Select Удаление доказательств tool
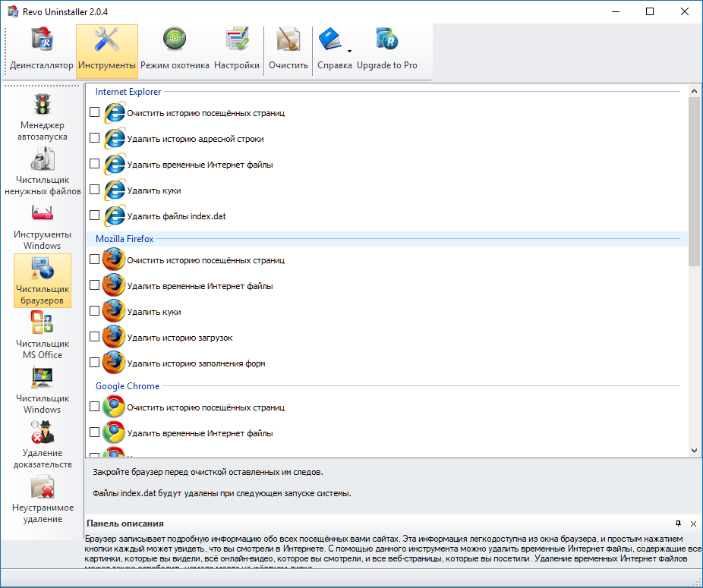Image resolution: width=703 pixels, height=588 pixels. pyautogui.click(x=43, y=445)
